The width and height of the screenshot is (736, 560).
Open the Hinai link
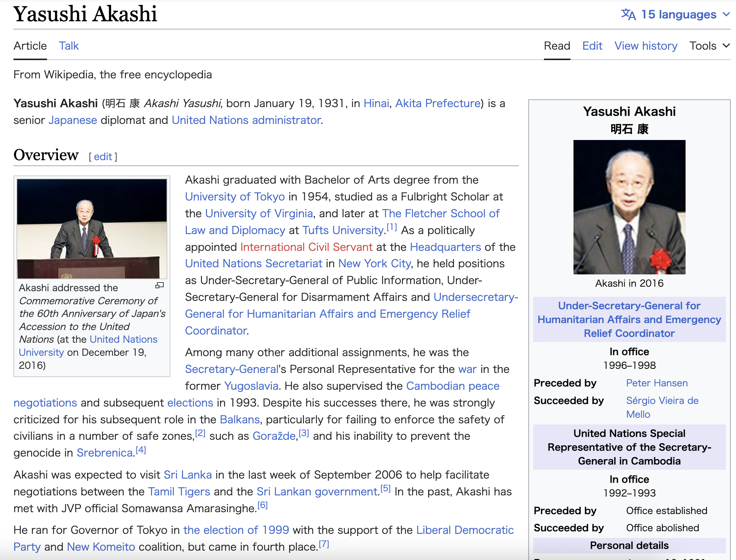tap(376, 103)
